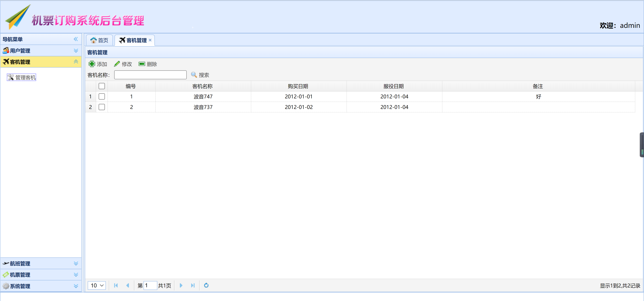Click the refresh icon in pagination bar
This screenshot has height=301, width=644.
click(206, 285)
